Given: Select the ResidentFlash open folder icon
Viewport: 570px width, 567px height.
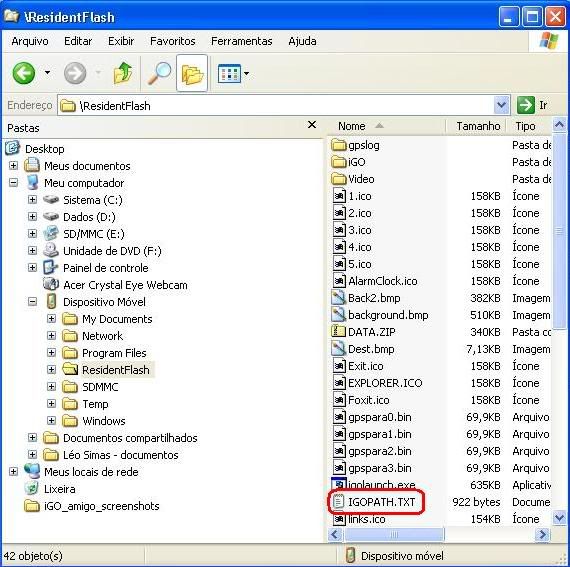Looking at the screenshot, I should click(x=70, y=370).
